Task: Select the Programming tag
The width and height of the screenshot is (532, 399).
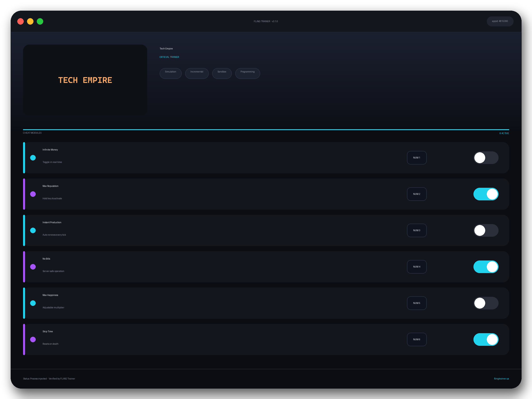Action: tap(247, 73)
